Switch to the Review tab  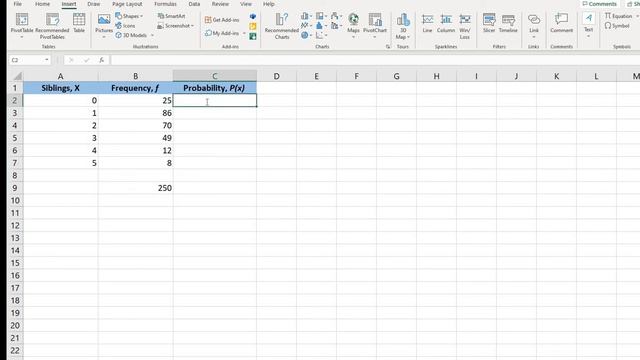point(220,4)
